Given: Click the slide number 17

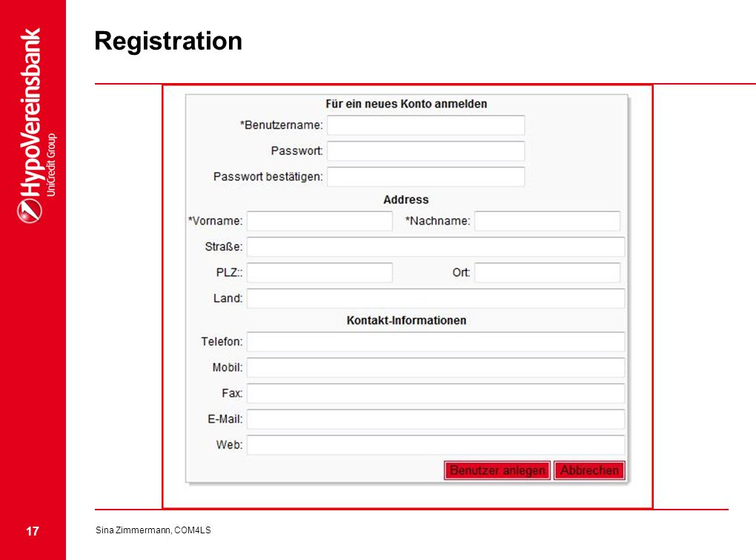Looking at the screenshot, I should (x=33, y=531).
